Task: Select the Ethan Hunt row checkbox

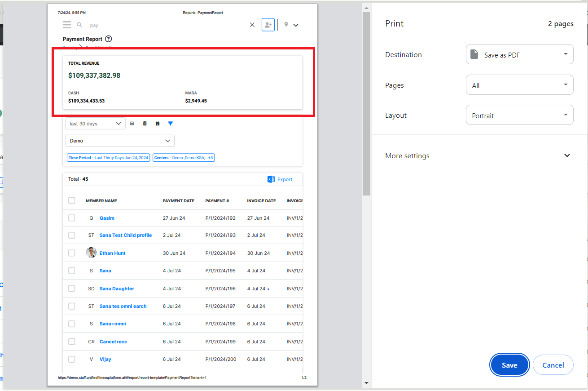Action: (72, 253)
